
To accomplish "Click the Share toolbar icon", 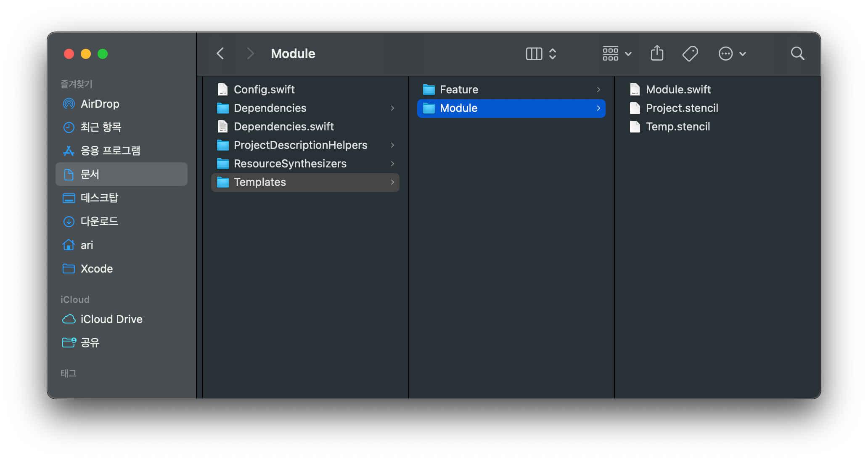I will click(x=657, y=53).
